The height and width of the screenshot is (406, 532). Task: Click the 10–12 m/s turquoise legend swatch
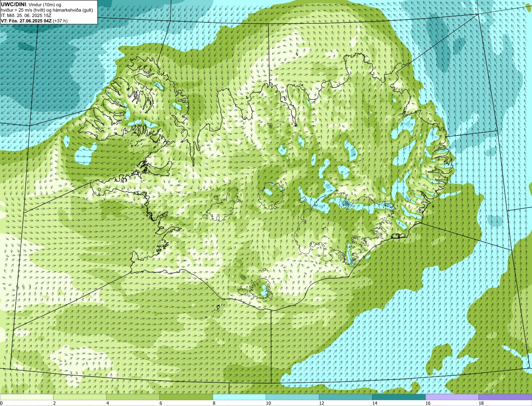click(293, 397)
